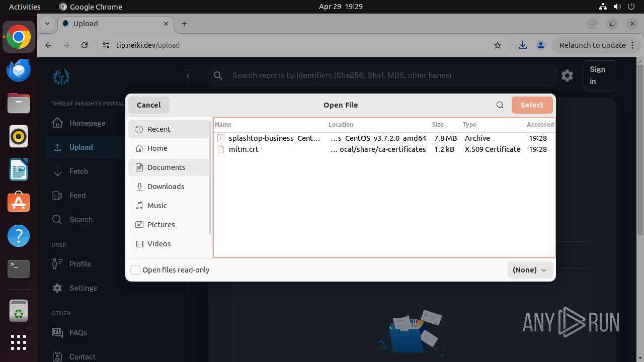Open the clock showing Apr 29 19:29
Viewport: 644px width, 362px height.
click(x=341, y=7)
